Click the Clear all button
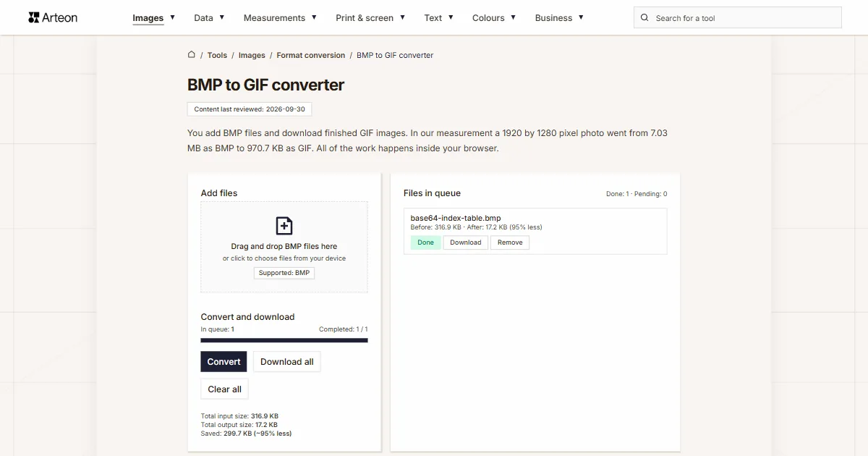This screenshot has width=868, height=456. (x=225, y=389)
